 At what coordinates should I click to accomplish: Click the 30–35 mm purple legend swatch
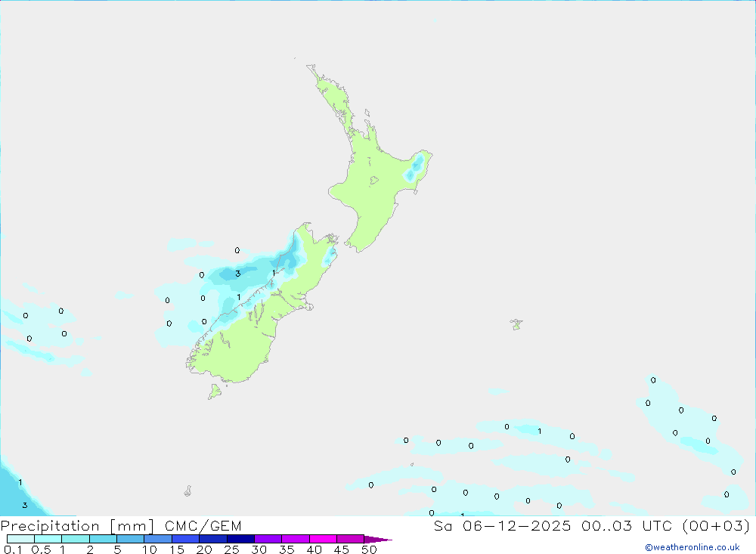(x=268, y=539)
